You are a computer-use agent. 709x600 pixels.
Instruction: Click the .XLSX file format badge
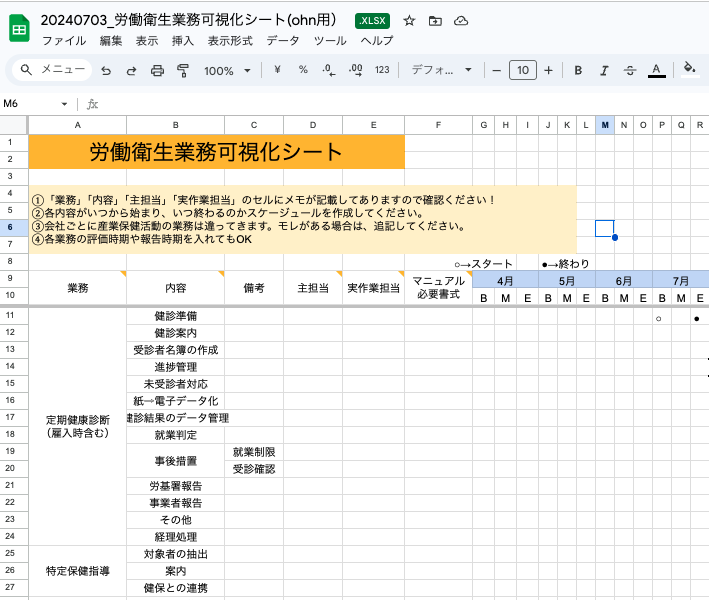click(373, 21)
